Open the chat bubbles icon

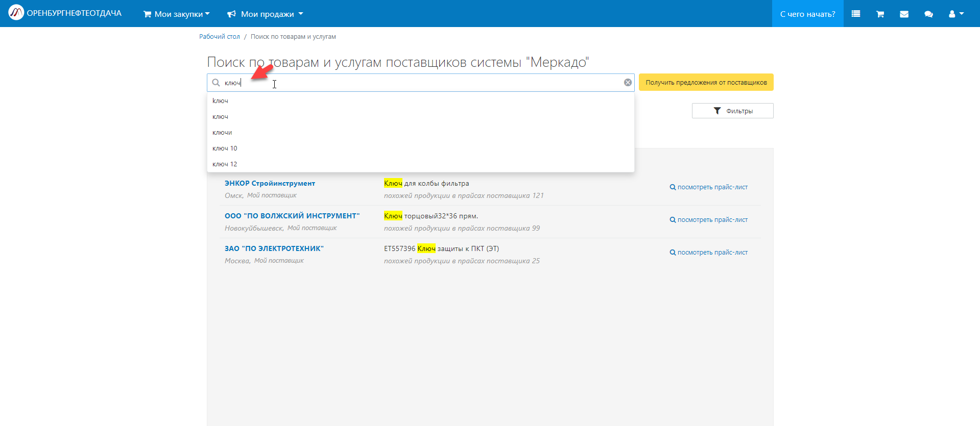(x=928, y=14)
